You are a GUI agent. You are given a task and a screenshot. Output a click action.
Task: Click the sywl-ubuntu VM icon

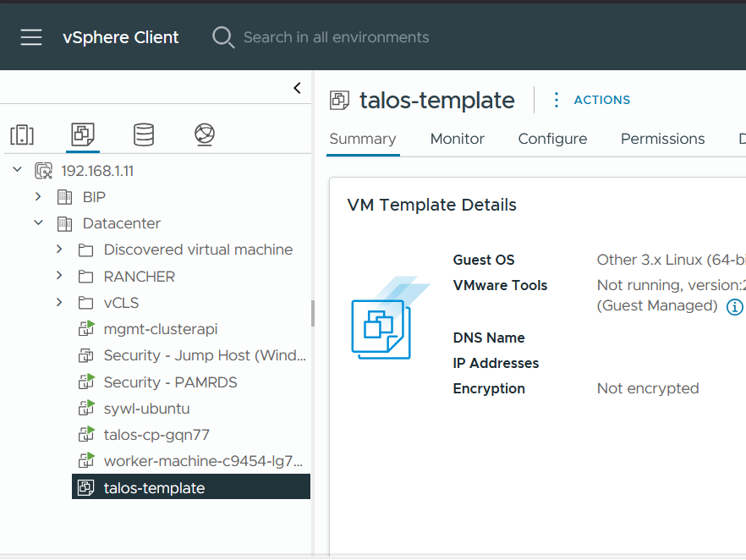point(86,408)
